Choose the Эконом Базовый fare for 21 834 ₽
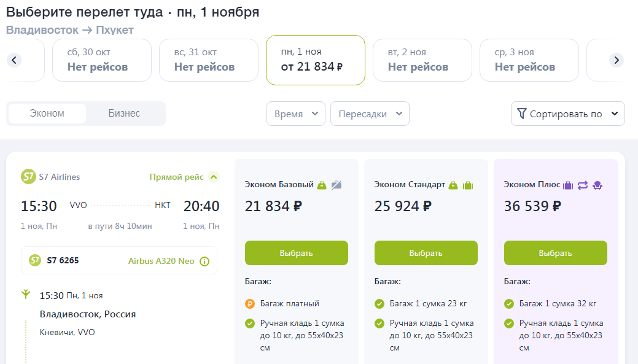Image resolution: width=638 pixels, height=364 pixels. (x=296, y=253)
